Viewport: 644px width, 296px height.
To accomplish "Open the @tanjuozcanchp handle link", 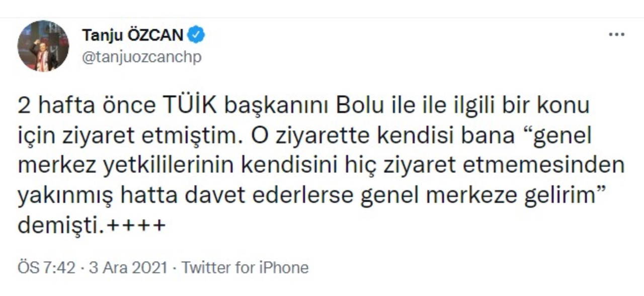I will tap(141, 57).
